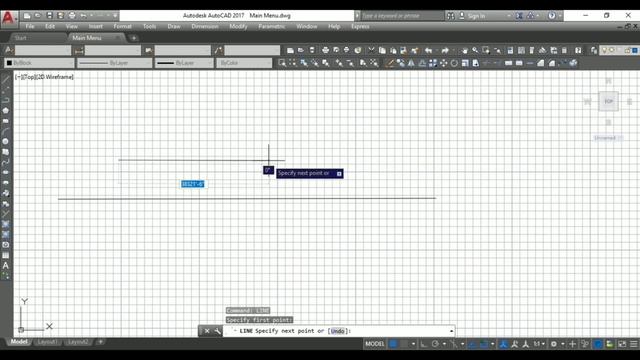Click the New file icon in quick access toolbar
Viewport: 640px width, 360px height.
tap(27, 16)
